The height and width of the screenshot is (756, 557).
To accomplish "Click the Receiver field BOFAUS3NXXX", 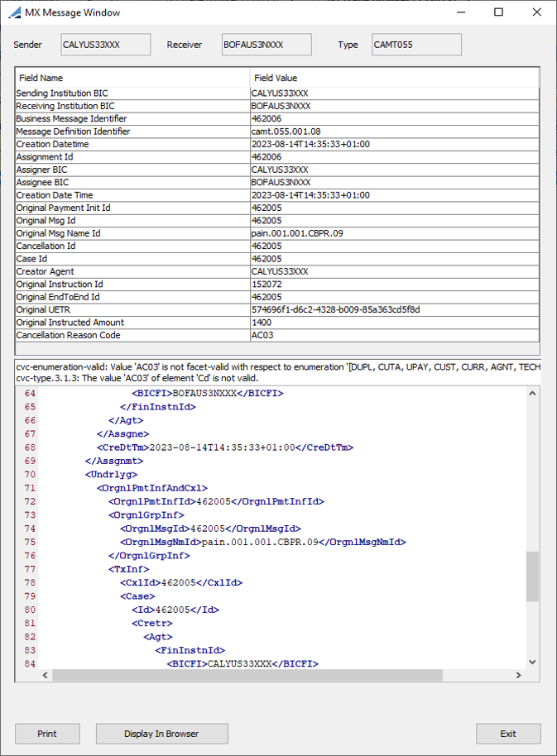I will (266, 45).
